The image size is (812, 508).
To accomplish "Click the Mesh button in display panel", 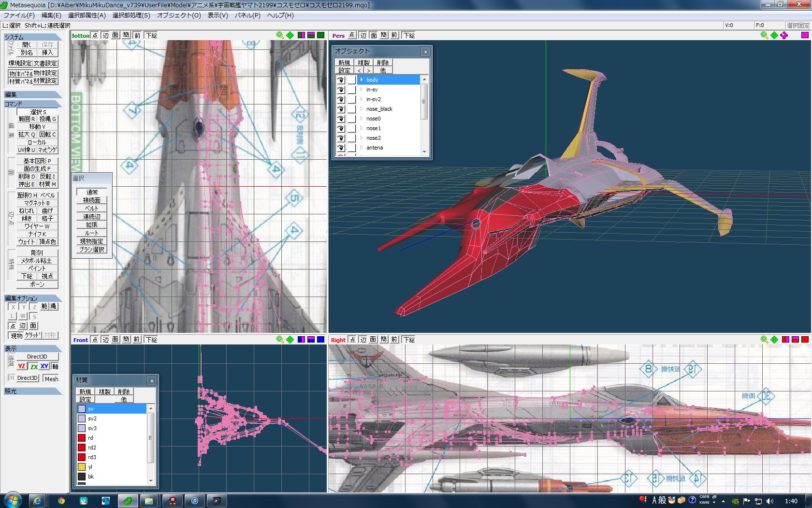I will tap(51, 379).
